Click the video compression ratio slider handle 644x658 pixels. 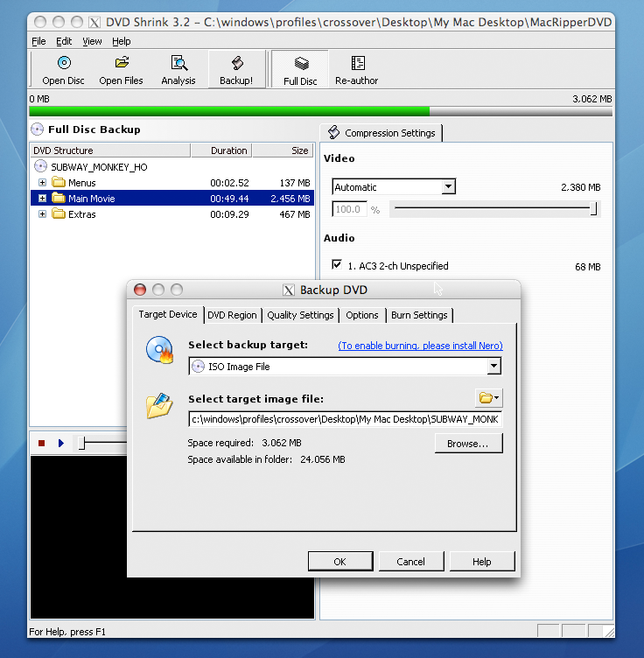pos(593,208)
